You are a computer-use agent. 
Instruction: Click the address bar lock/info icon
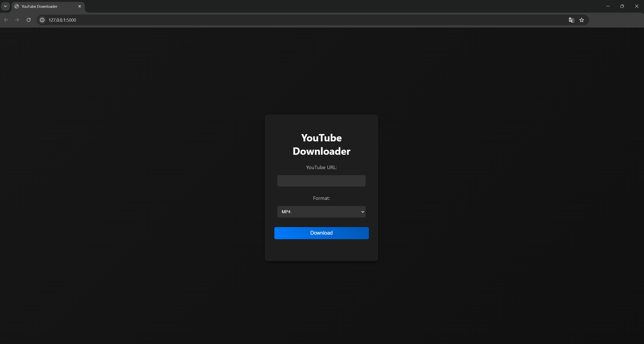click(43, 20)
